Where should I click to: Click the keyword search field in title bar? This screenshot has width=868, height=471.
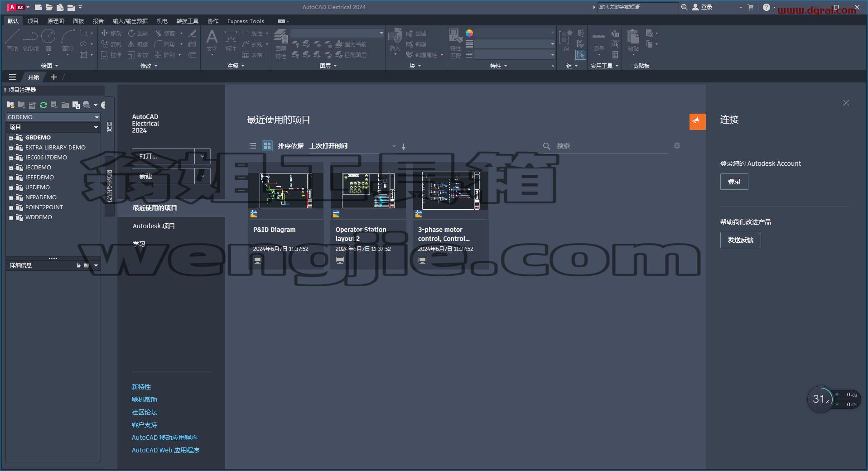638,7
